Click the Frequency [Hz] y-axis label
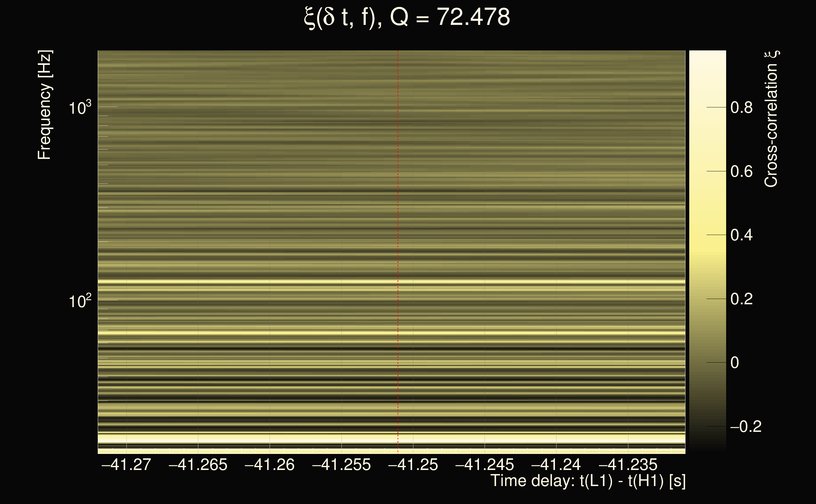This screenshot has width=816, height=504. [x=44, y=105]
